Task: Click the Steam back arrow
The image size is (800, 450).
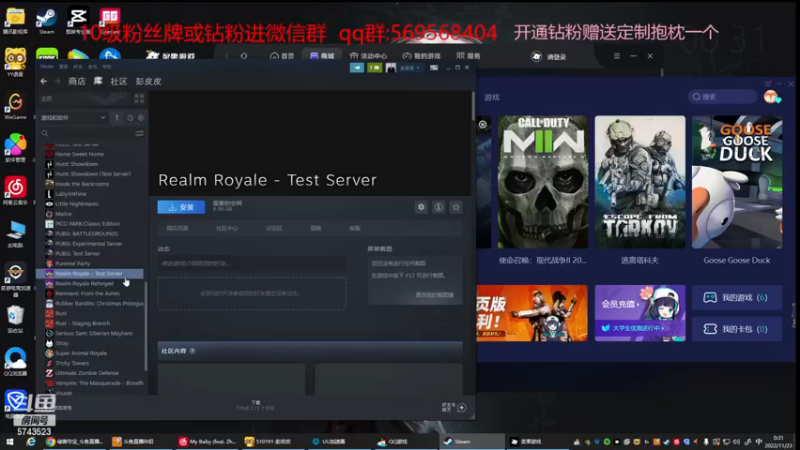Action: click(44, 81)
